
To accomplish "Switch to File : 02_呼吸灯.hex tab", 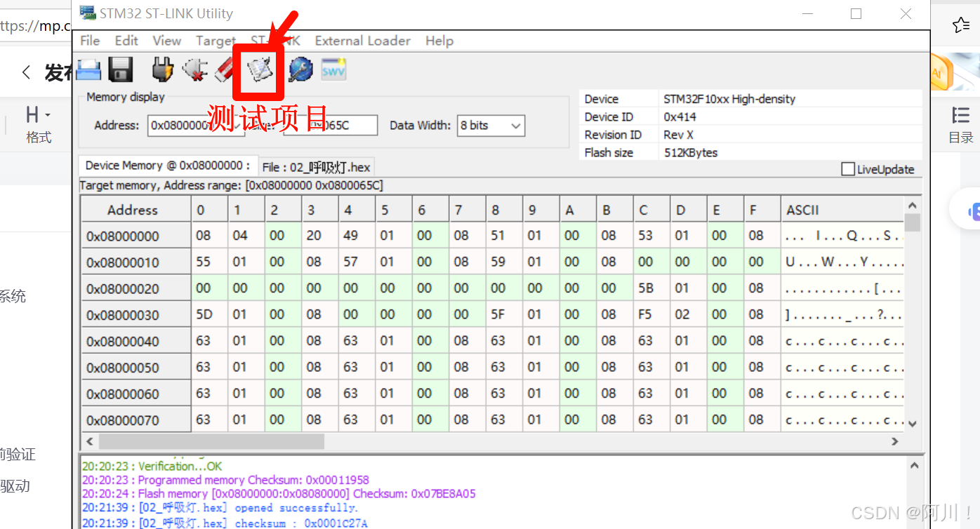I will [316, 167].
